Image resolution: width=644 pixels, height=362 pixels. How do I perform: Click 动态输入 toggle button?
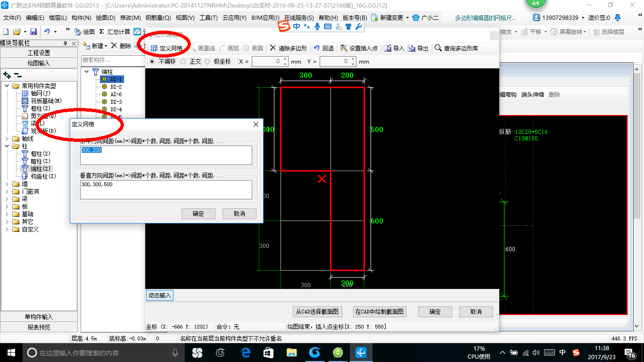[x=160, y=296]
